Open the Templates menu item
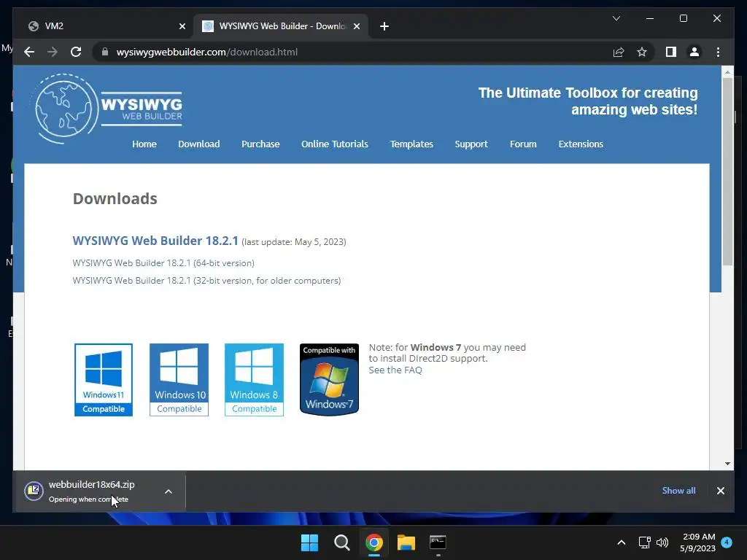 click(x=411, y=144)
